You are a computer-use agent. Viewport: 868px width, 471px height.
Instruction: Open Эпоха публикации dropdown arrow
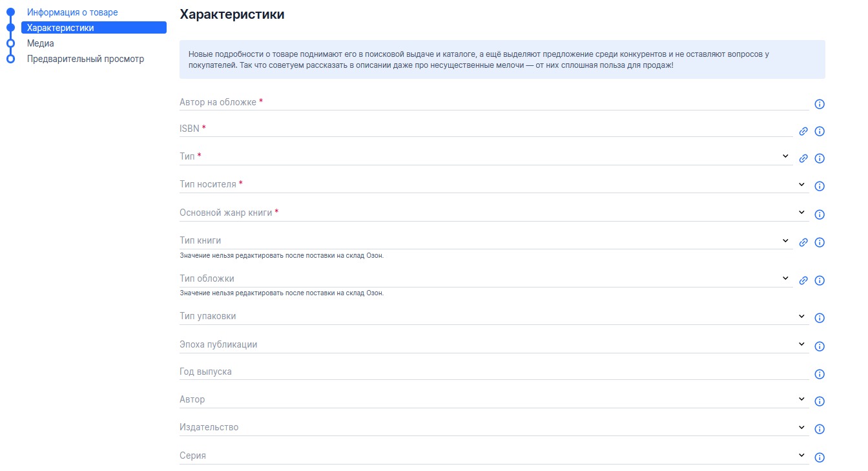click(801, 344)
